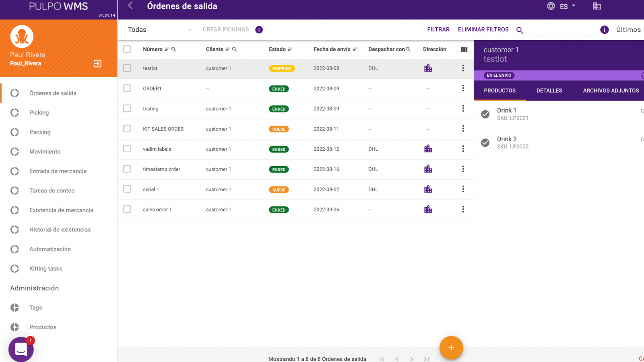Check the serial 1 row checkbox

(x=127, y=189)
